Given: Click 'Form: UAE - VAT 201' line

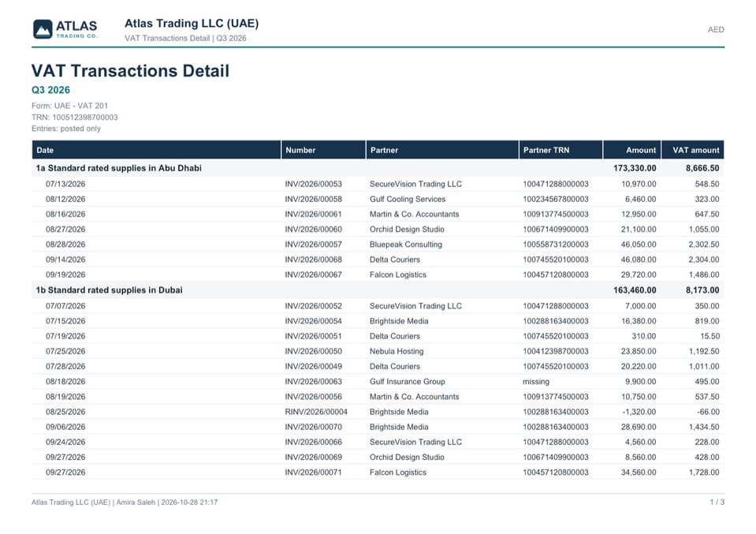Looking at the screenshot, I should click(70, 106).
